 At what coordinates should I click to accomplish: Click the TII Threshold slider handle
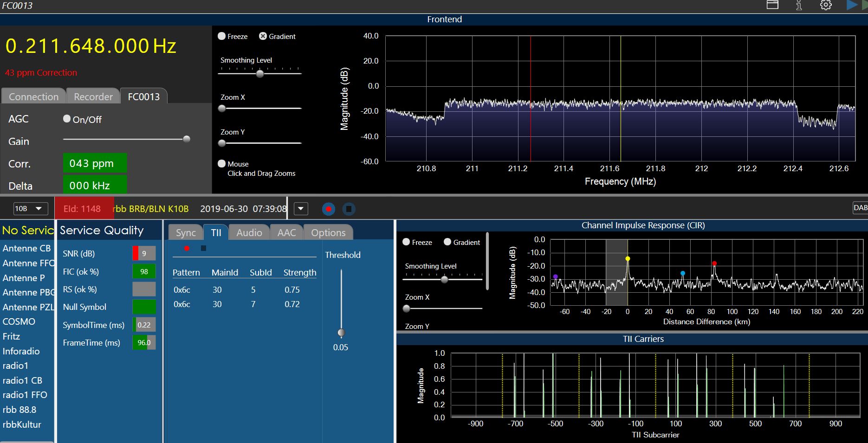coord(341,333)
